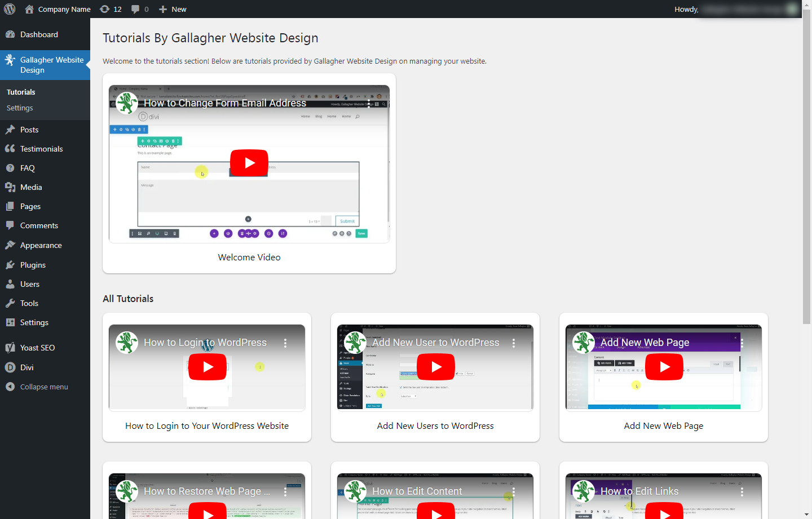The image size is (812, 519).
Task: Click the Posts pin icon
Action: pos(10,130)
